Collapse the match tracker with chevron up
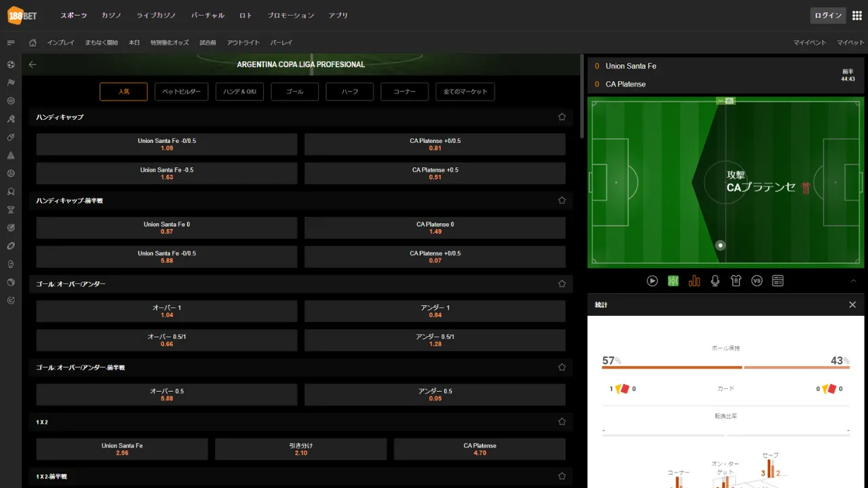Screen dimensions: 868x488 [853, 281]
